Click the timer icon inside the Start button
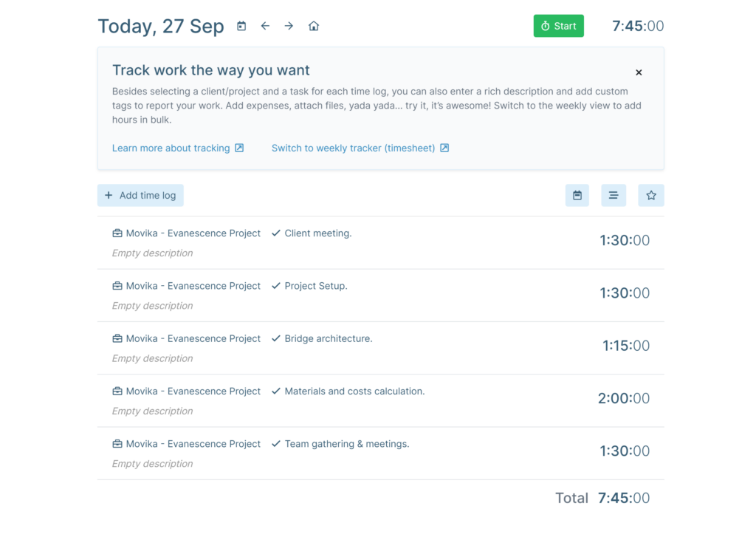 pos(546,25)
